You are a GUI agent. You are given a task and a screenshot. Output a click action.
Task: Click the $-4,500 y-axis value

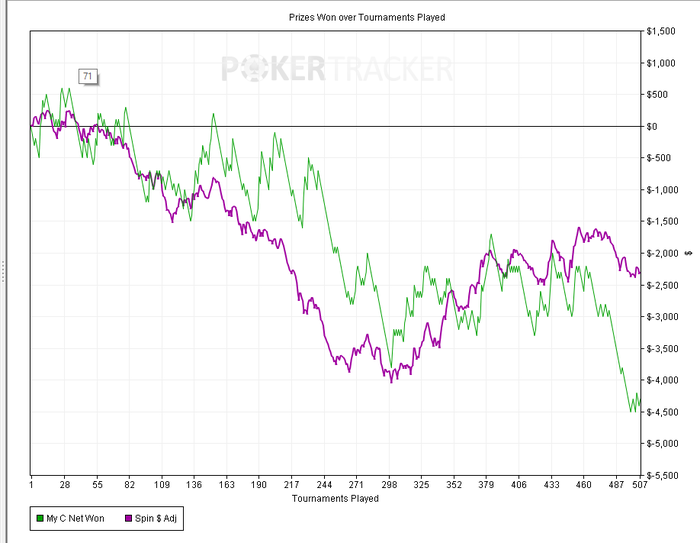(x=662, y=412)
